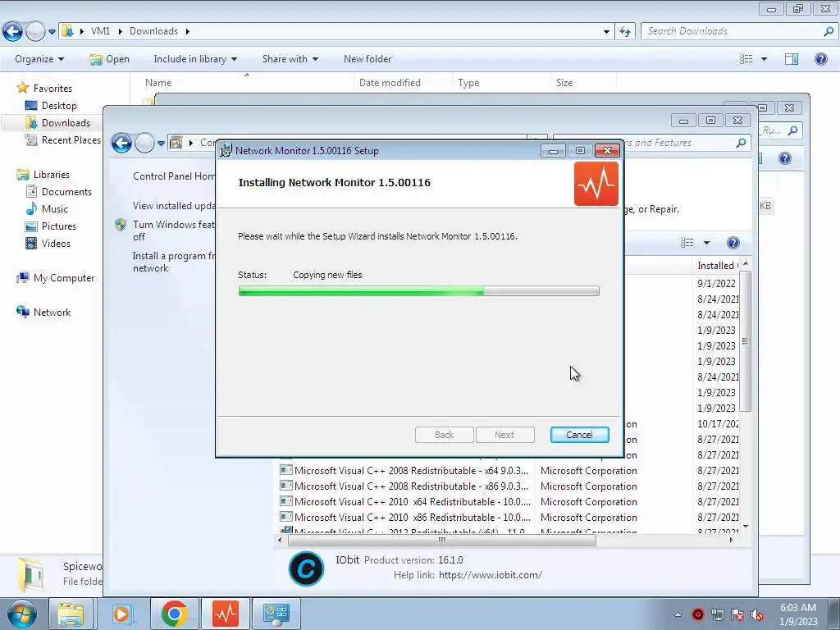Cancel the Network Monitor setup

point(579,435)
